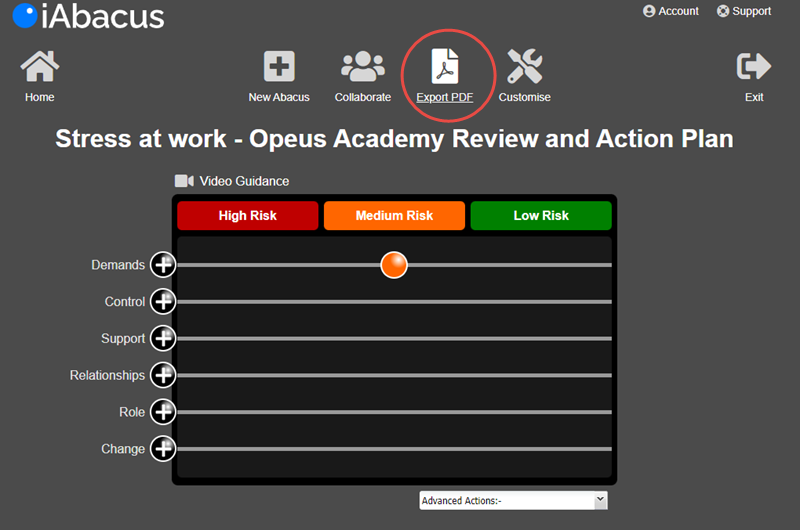
Task: Click the Exit arrow icon
Action: pyautogui.click(x=754, y=66)
